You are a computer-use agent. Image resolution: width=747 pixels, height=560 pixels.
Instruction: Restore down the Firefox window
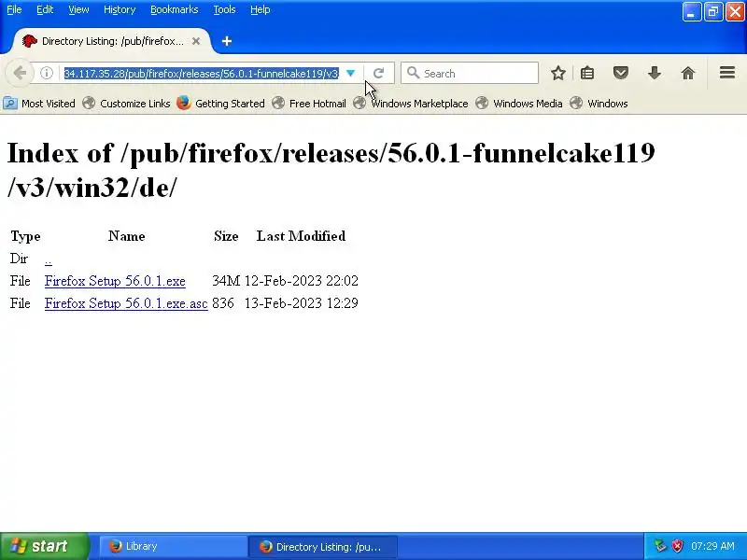click(713, 12)
